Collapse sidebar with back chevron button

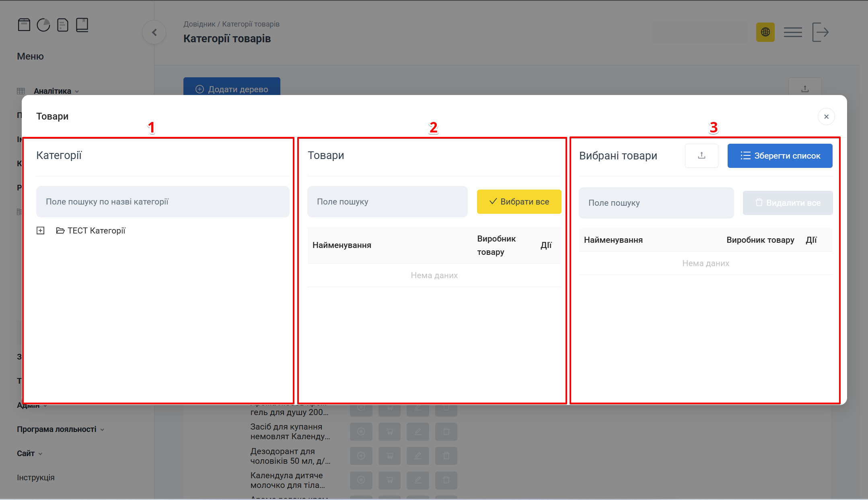pos(154,33)
